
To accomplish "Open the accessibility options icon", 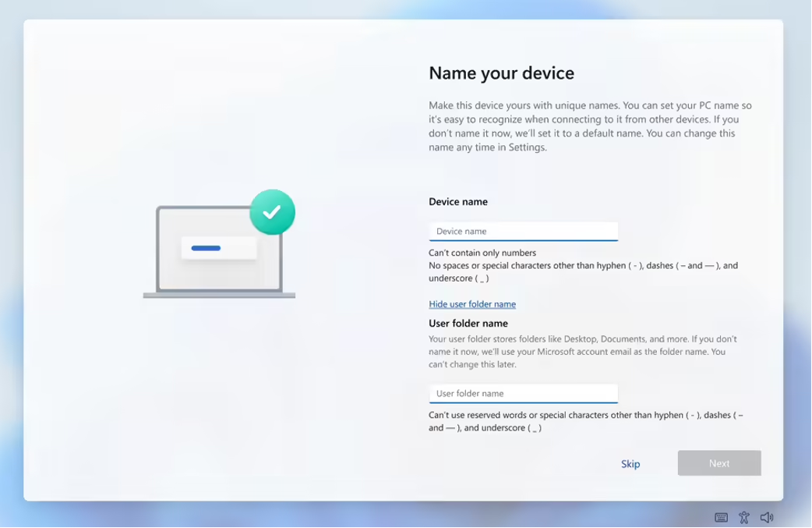I will [x=744, y=517].
